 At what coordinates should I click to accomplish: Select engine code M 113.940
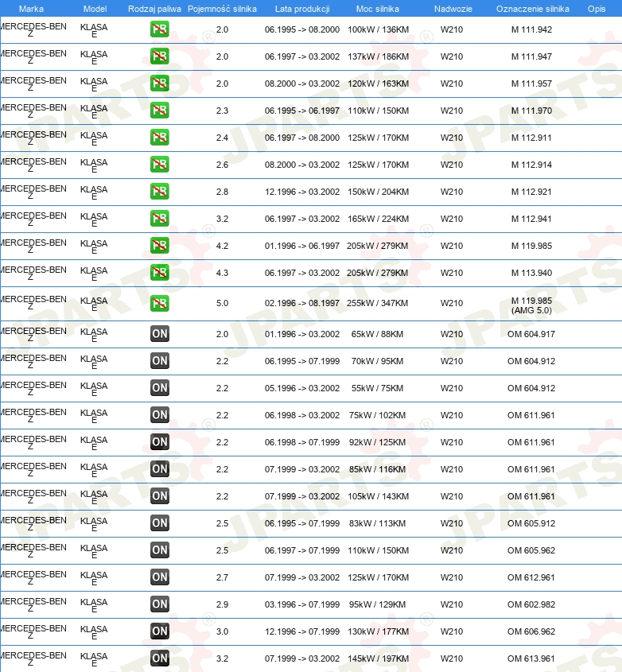click(531, 273)
